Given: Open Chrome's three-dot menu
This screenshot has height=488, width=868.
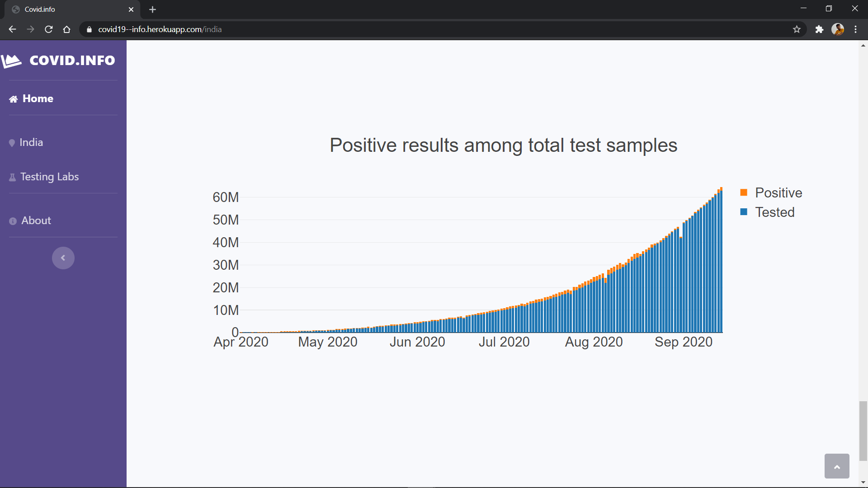Looking at the screenshot, I should click(855, 29).
